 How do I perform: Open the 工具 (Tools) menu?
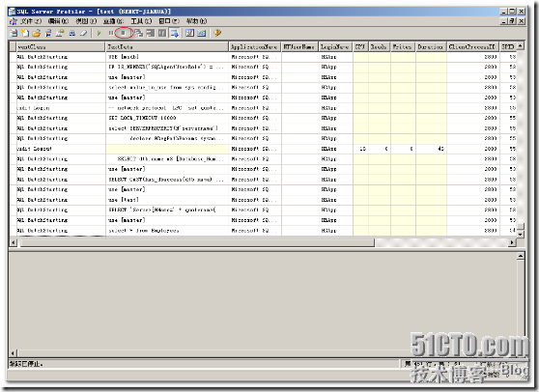click(141, 21)
